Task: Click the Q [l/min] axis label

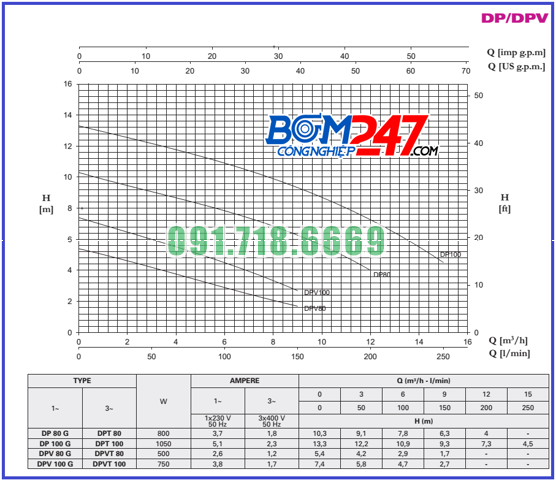Action: (x=510, y=353)
